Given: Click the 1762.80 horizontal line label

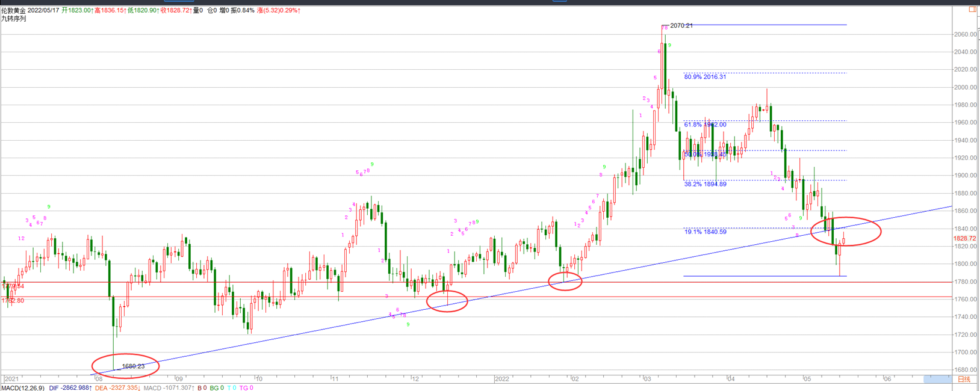Looking at the screenshot, I should (13, 301).
